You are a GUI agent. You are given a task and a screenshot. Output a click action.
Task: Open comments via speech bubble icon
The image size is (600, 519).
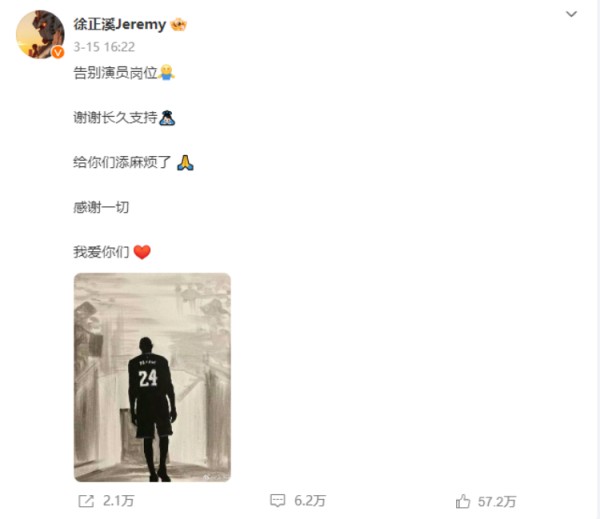pos(277,501)
